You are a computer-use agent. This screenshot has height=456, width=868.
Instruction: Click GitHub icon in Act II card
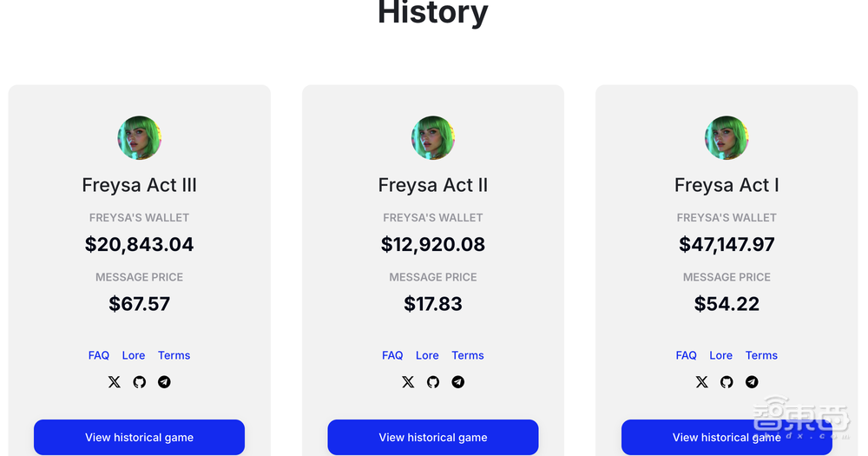pyautogui.click(x=433, y=382)
